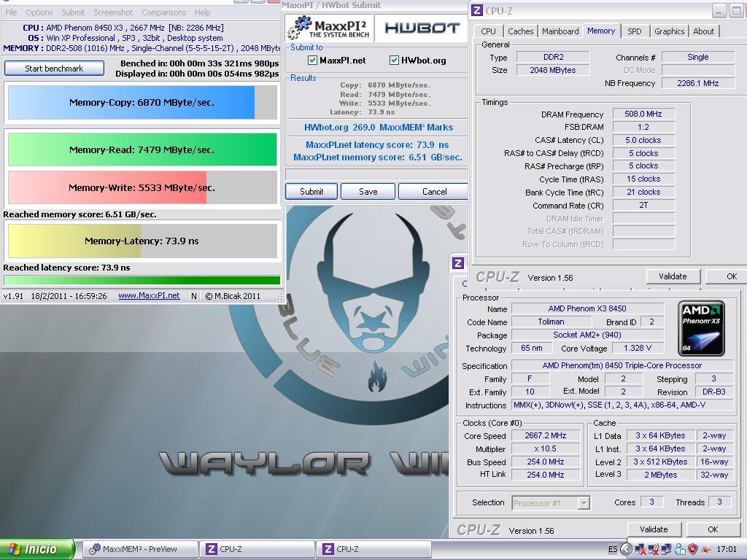Click Validate in the CPU-Z processor window
This screenshot has width=747, height=560.
(x=654, y=529)
